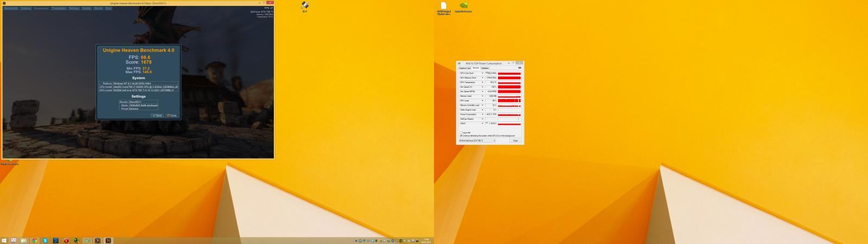
Task: Click Benchmark in Heaven top toolbar
Action: point(11,8)
